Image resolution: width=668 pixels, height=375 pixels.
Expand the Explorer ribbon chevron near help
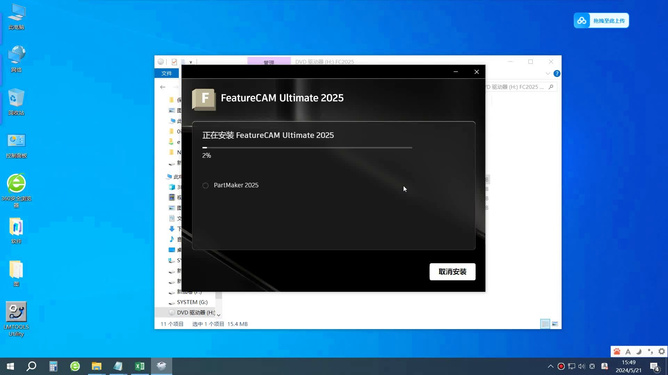tap(548, 74)
